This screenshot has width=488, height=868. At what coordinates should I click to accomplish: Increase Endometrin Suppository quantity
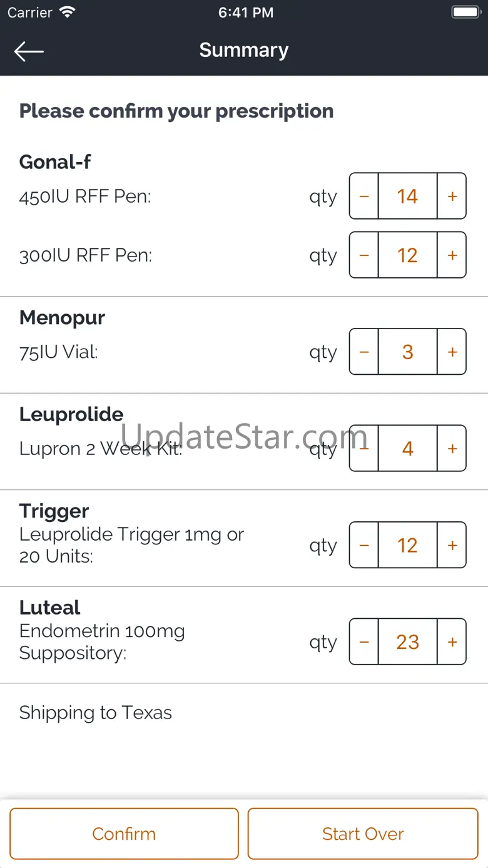452,642
